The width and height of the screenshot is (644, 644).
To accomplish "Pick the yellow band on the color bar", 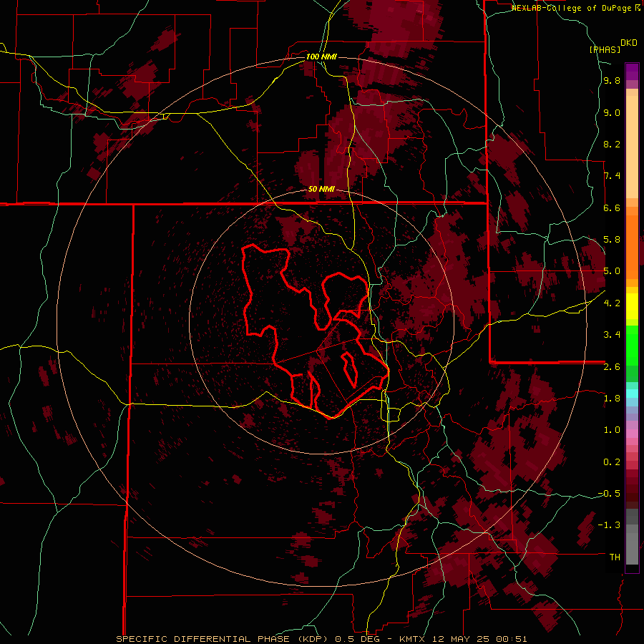I will [632, 306].
